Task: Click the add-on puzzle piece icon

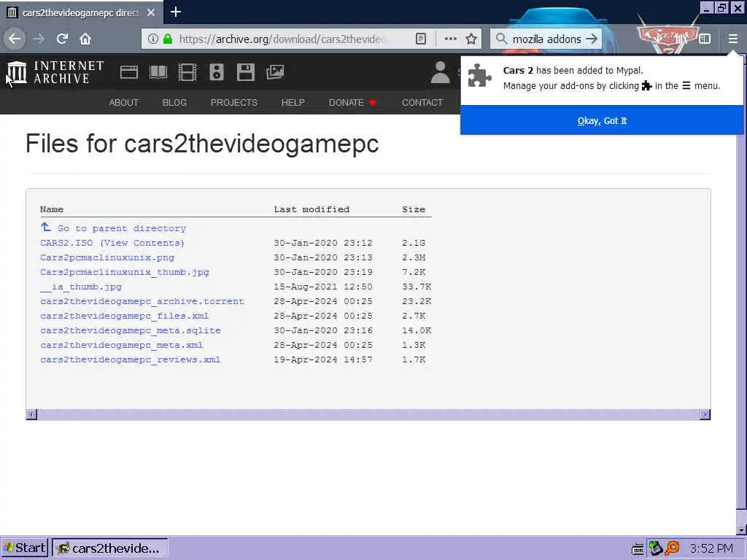Action: [x=479, y=76]
